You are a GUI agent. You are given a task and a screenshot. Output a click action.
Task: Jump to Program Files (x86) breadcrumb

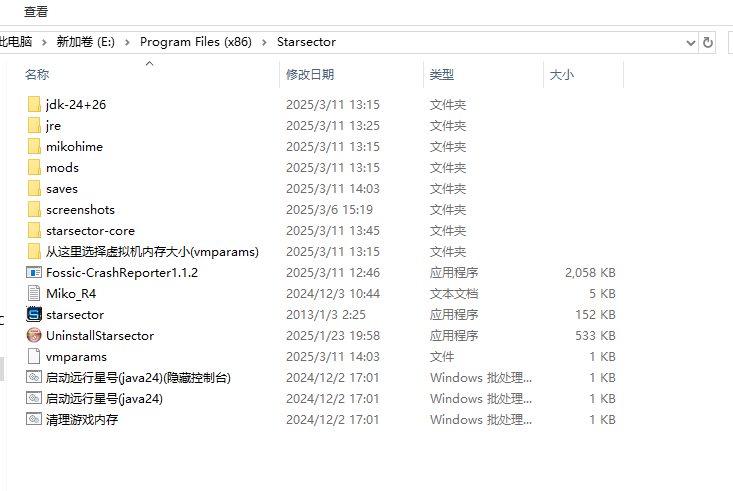(x=196, y=42)
